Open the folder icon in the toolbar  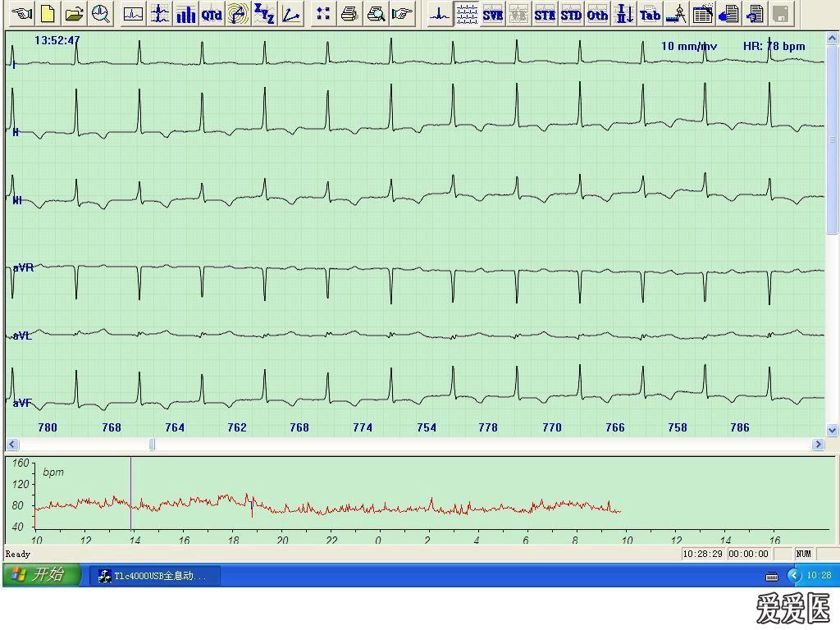tap(74, 14)
